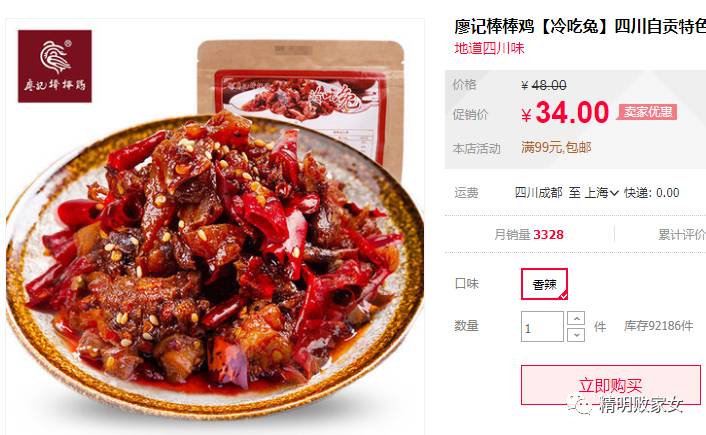This screenshot has width=706, height=435.
Task: Select the 香辣 flavor option
Action: 544,284
